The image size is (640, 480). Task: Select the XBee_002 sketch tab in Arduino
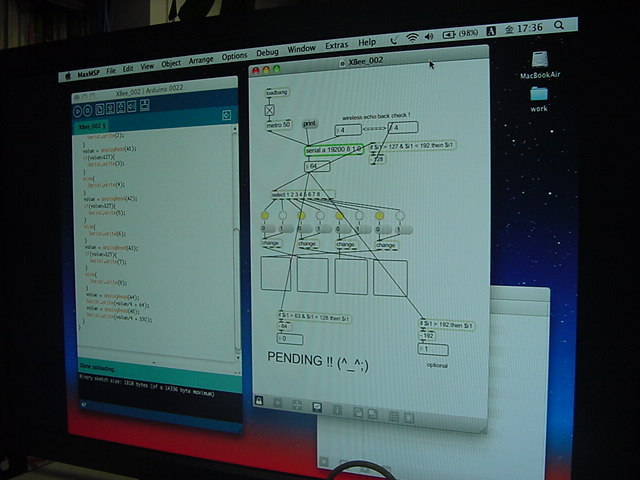pyautogui.click(x=92, y=127)
